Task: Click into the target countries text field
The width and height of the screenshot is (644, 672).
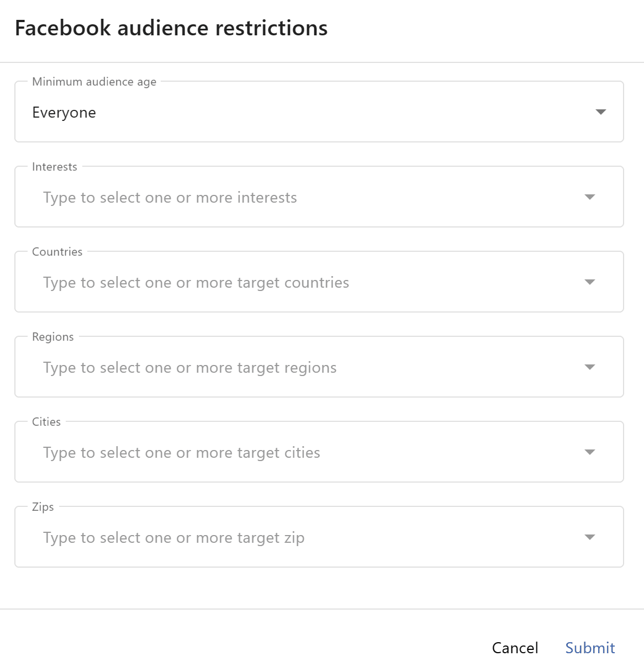Action: pos(196,283)
